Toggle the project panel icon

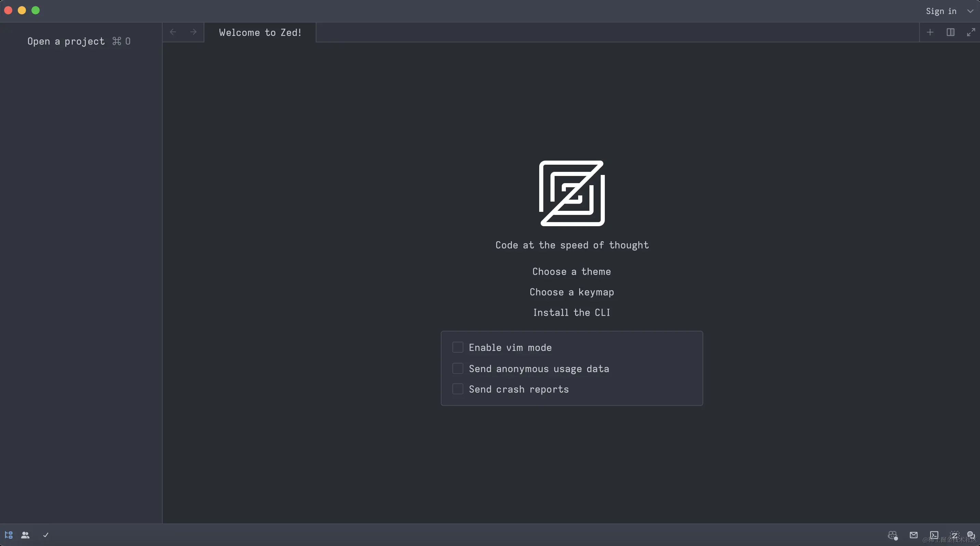coord(9,535)
